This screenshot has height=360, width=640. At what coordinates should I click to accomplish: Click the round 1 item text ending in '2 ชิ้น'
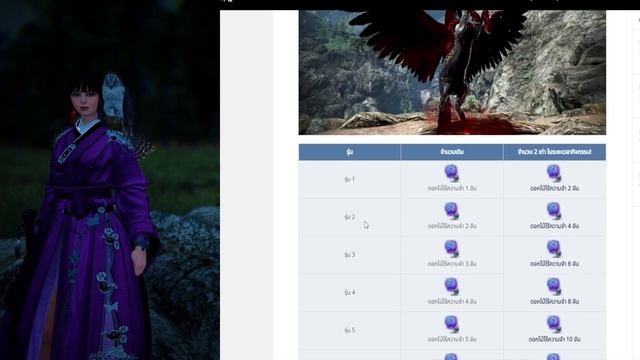click(x=554, y=188)
